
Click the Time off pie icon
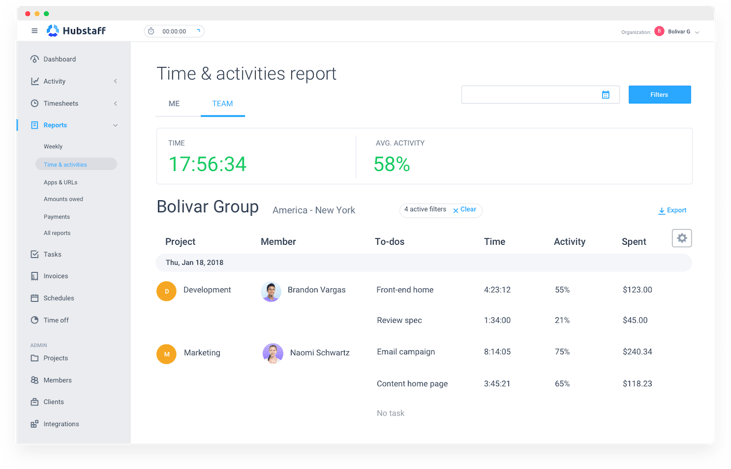(x=34, y=320)
